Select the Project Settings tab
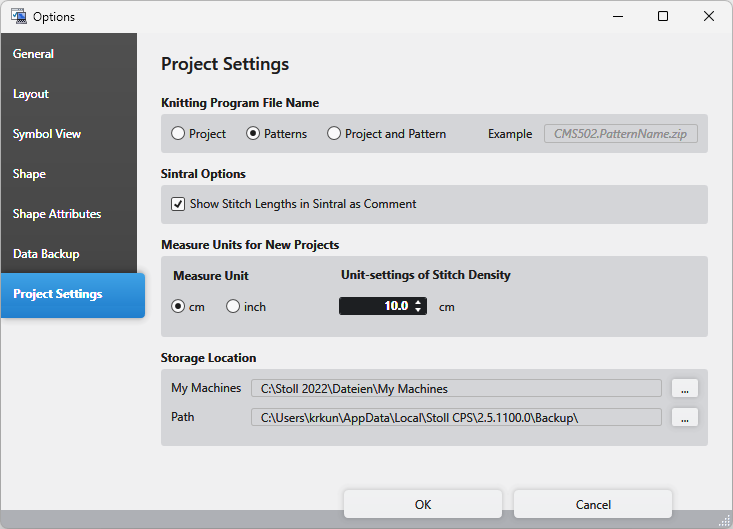 (x=58, y=294)
